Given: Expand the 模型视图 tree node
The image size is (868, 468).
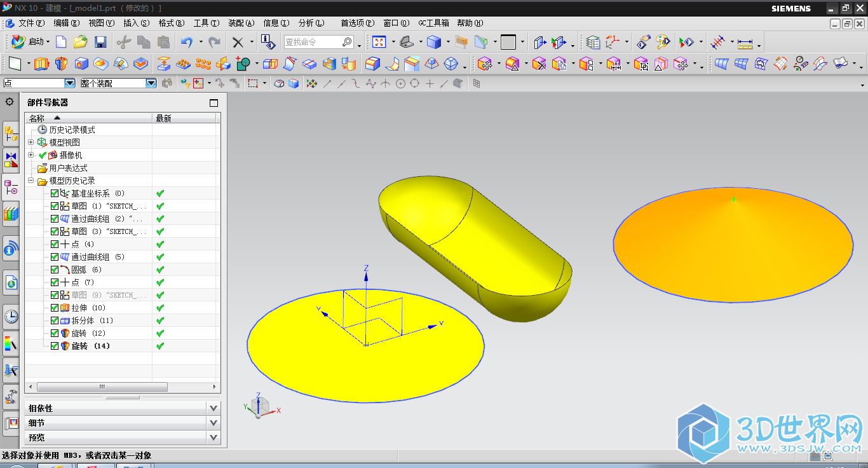Looking at the screenshot, I should tap(31, 142).
